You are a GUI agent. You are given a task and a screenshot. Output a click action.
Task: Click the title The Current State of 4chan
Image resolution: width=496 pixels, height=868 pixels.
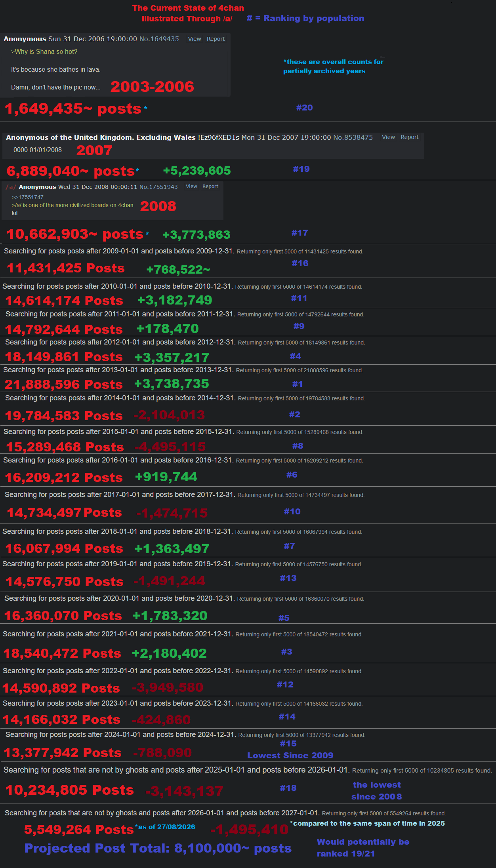click(x=188, y=8)
